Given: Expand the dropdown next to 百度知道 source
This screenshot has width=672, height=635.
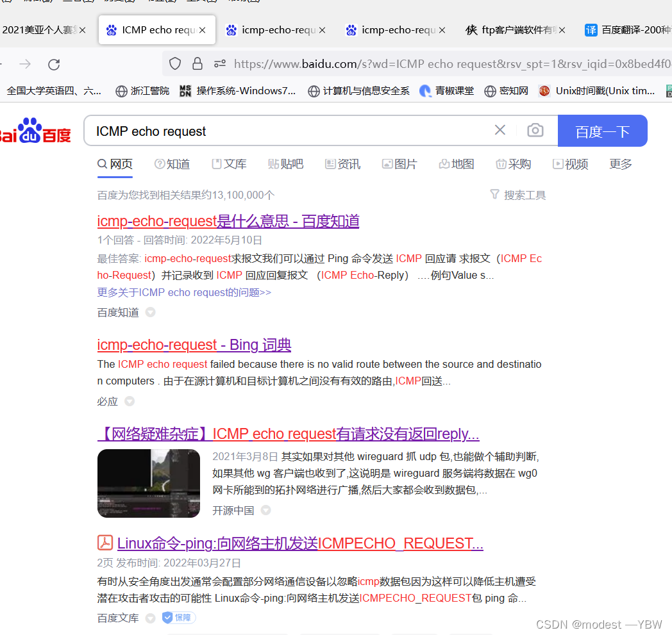Looking at the screenshot, I should click(x=151, y=312).
